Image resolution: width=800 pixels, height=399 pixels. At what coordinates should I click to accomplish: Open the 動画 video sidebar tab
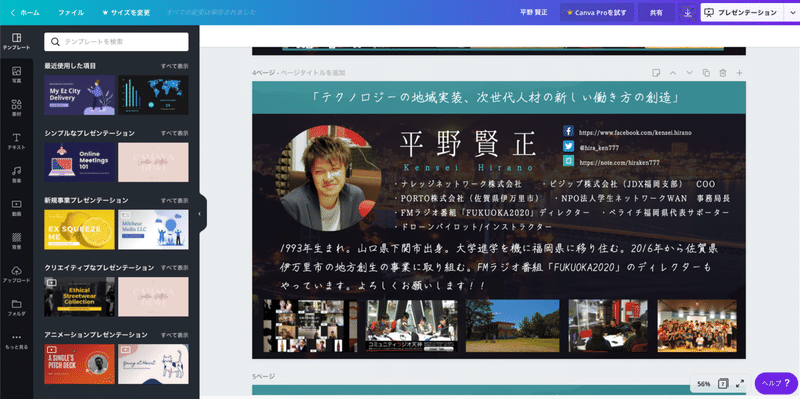(16, 208)
